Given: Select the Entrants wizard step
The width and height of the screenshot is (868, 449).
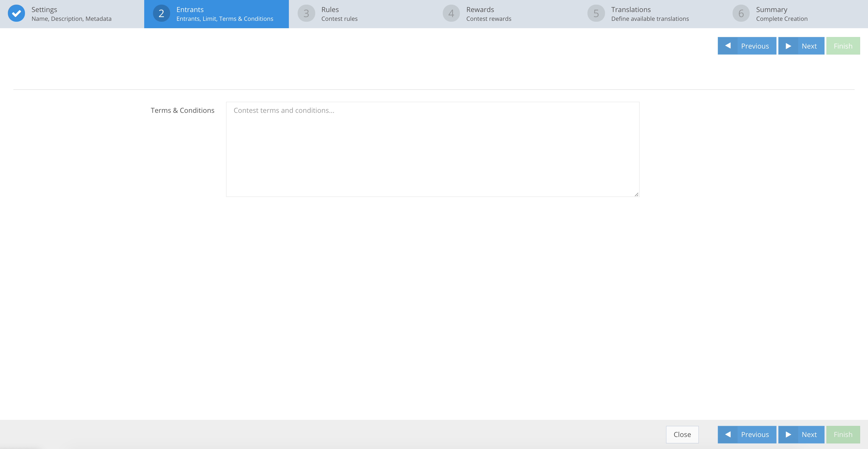Looking at the screenshot, I should [216, 14].
